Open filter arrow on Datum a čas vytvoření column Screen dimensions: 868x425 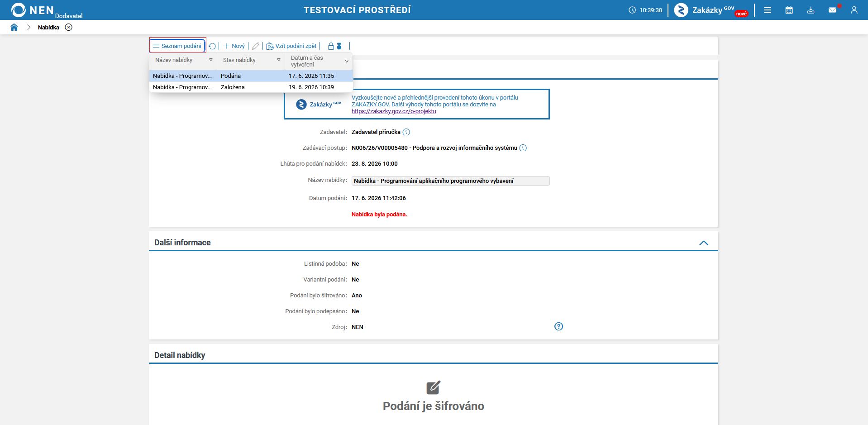coord(347,61)
